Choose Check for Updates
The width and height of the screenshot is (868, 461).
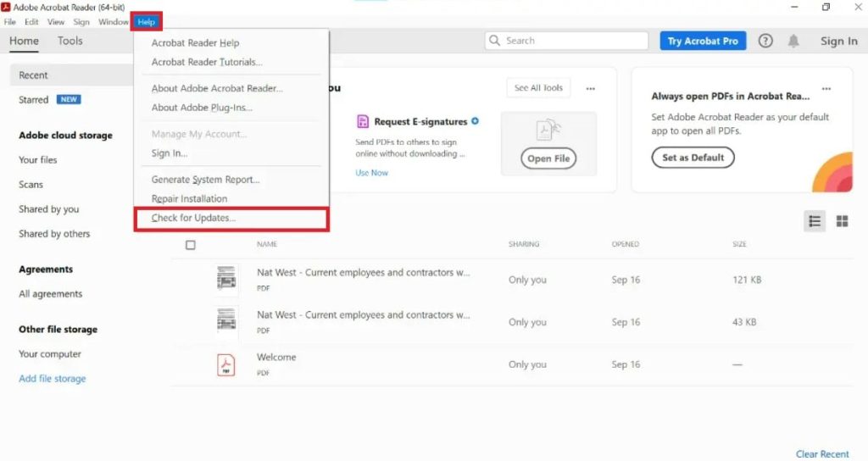point(231,218)
